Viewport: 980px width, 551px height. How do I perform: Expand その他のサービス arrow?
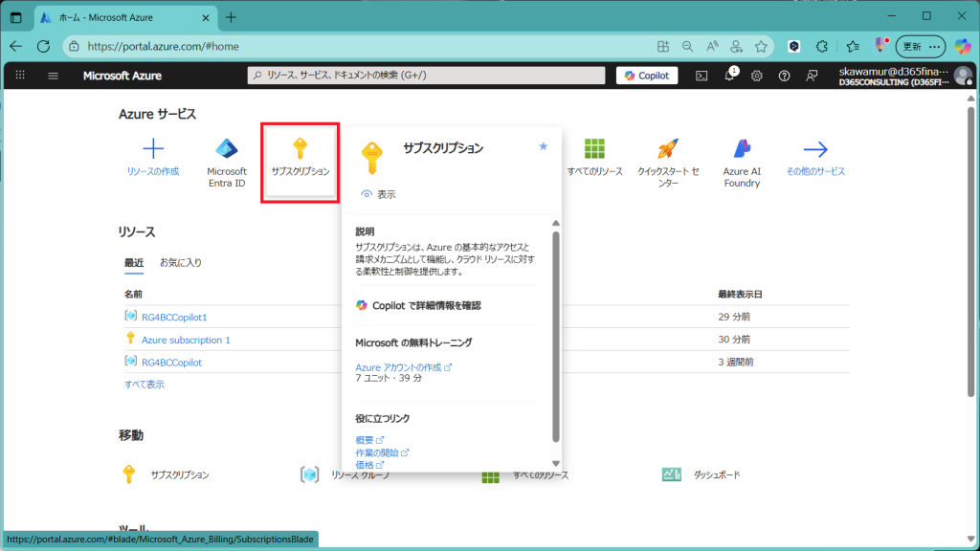[815, 149]
